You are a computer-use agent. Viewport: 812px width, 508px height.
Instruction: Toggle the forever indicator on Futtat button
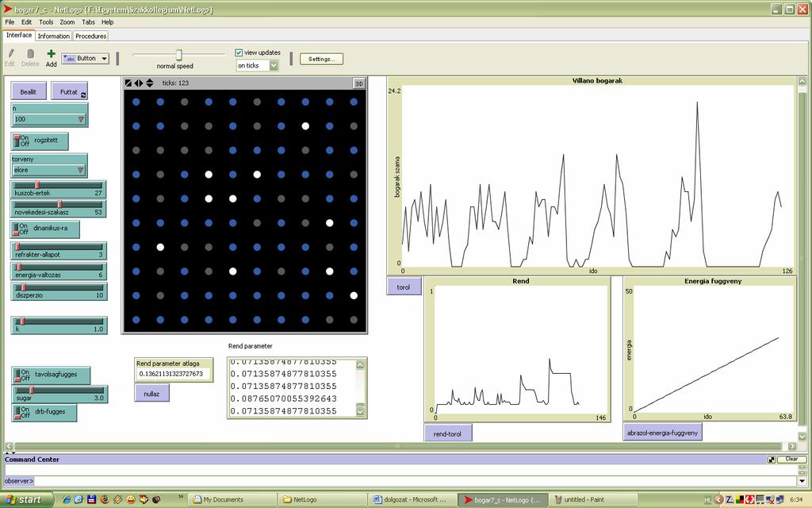pos(83,95)
